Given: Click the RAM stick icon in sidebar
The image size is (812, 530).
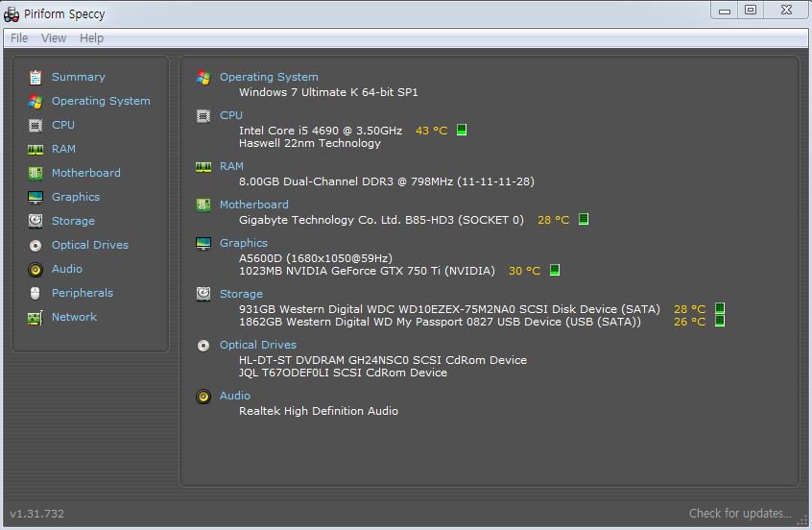Looking at the screenshot, I should pyautogui.click(x=36, y=150).
